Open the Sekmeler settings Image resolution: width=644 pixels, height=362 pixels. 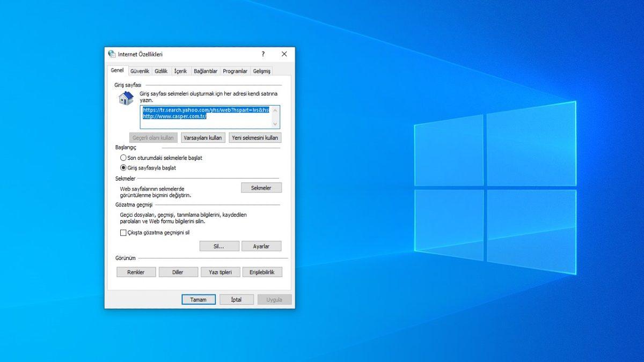click(x=261, y=187)
